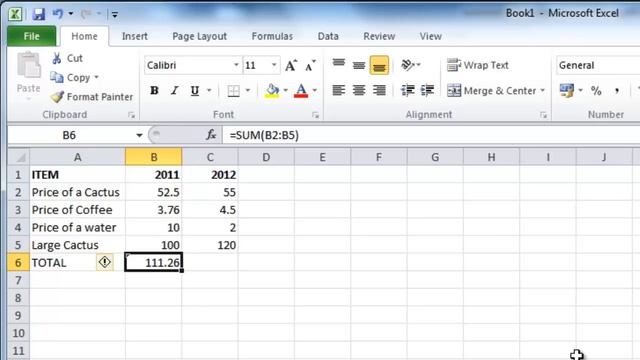The height and width of the screenshot is (360, 640).
Task: Toggle Bold formatting
Action: click(x=154, y=90)
